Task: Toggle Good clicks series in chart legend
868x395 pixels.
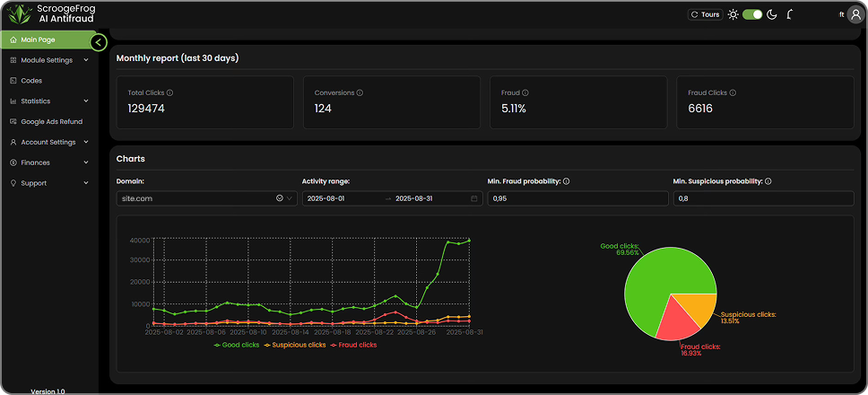Action: [237, 345]
